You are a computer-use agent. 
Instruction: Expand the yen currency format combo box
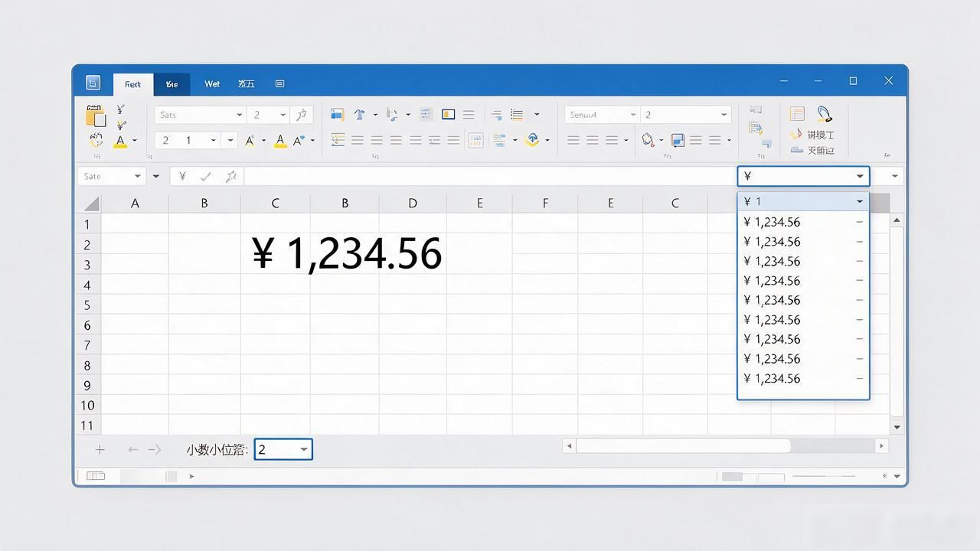point(860,176)
